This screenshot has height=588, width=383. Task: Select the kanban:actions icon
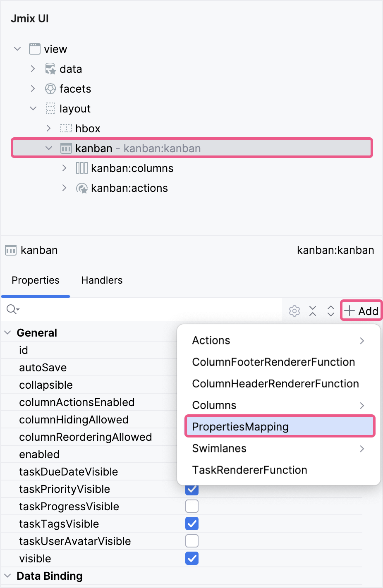tap(81, 188)
